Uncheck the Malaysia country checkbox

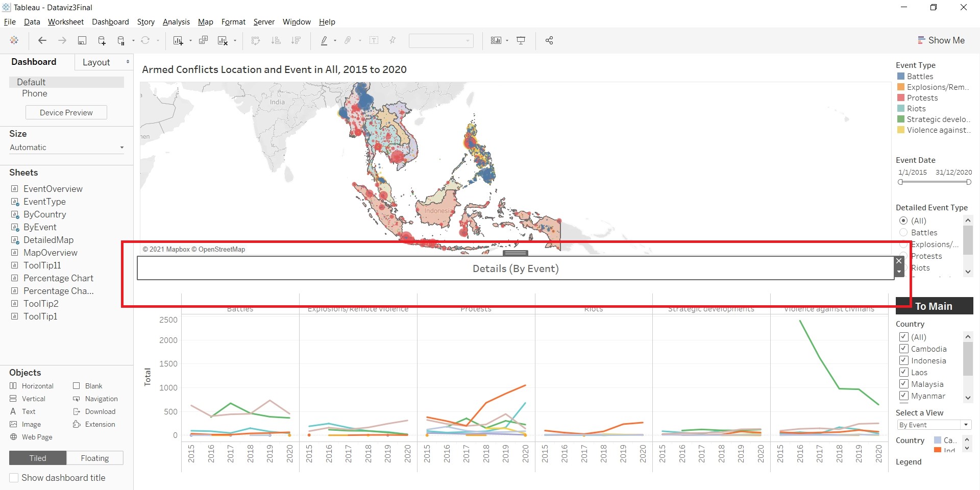pos(903,384)
